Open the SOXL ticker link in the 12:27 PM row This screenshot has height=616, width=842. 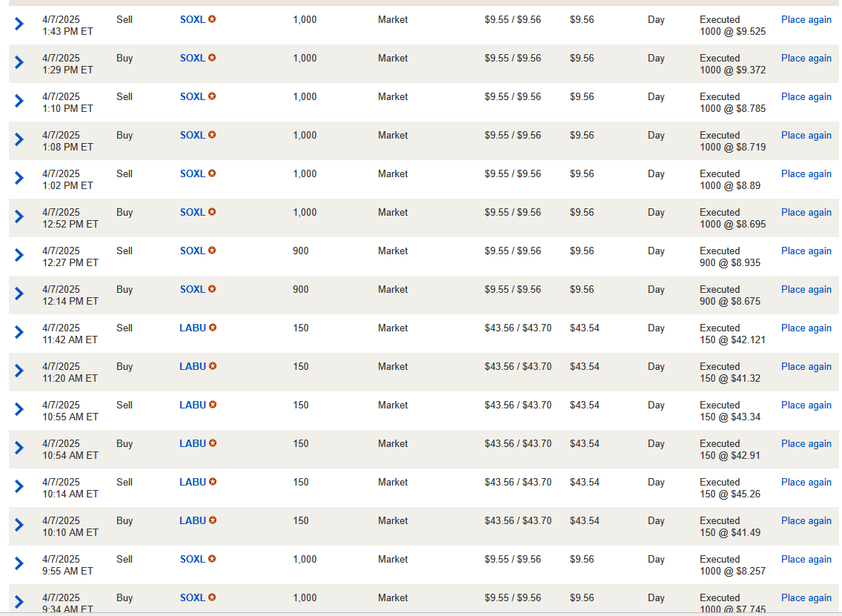192,251
